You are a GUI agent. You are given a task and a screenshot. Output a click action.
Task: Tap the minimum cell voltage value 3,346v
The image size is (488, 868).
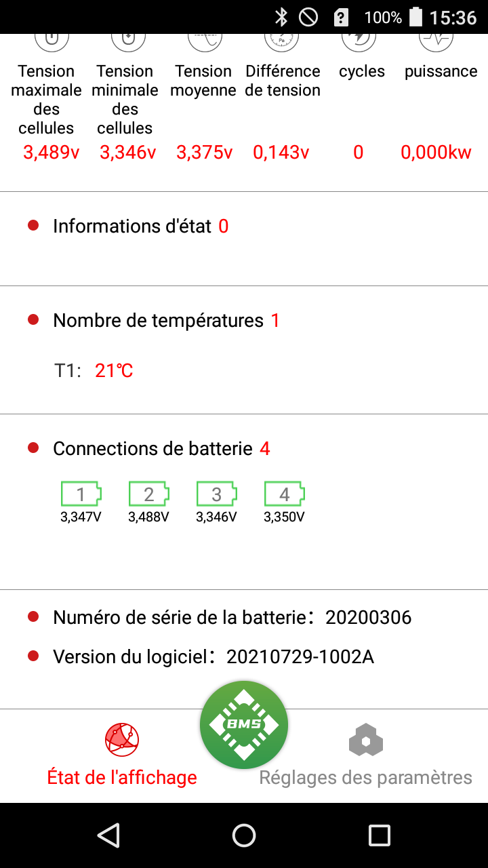point(128,153)
